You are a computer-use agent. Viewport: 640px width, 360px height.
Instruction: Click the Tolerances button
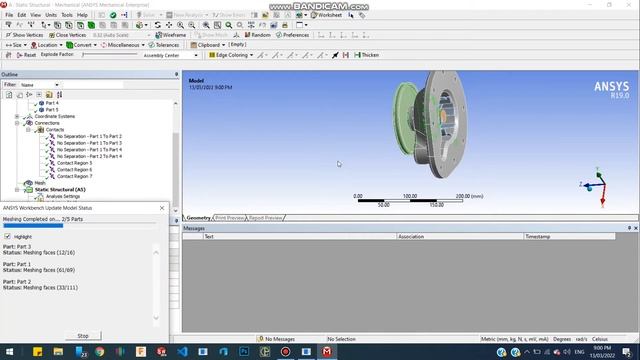(164, 45)
